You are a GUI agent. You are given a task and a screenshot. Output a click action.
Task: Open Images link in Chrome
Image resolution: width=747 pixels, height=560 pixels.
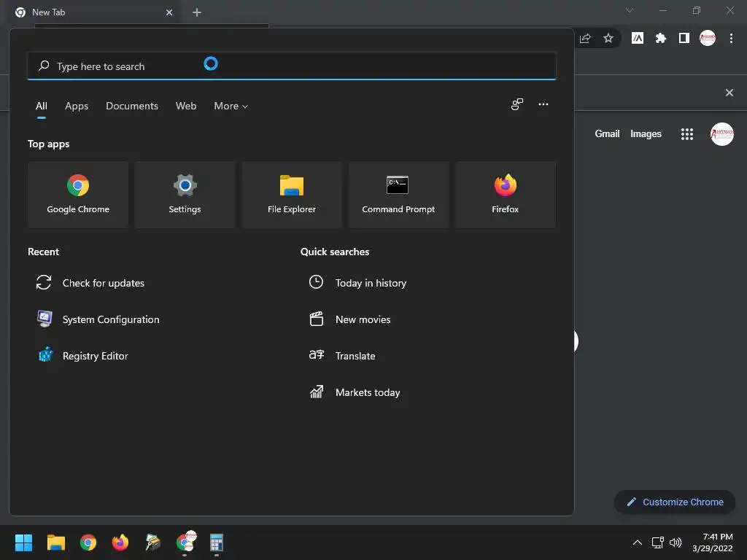646,134
